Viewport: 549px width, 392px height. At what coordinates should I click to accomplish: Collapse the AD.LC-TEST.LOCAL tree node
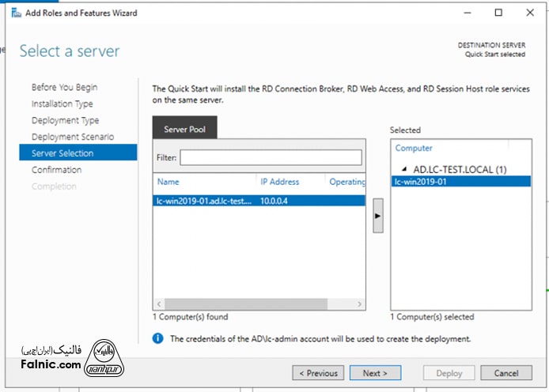(x=406, y=169)
